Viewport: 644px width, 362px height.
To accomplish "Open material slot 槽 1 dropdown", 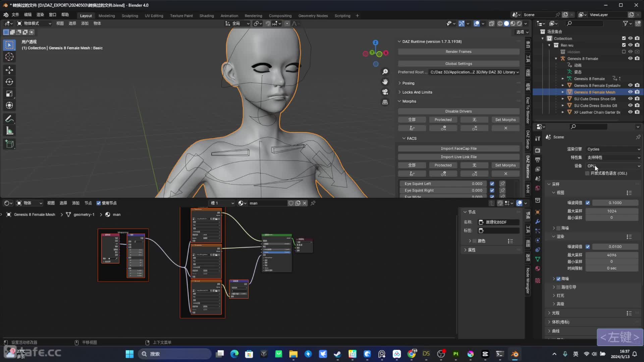I will pos(222,203).
